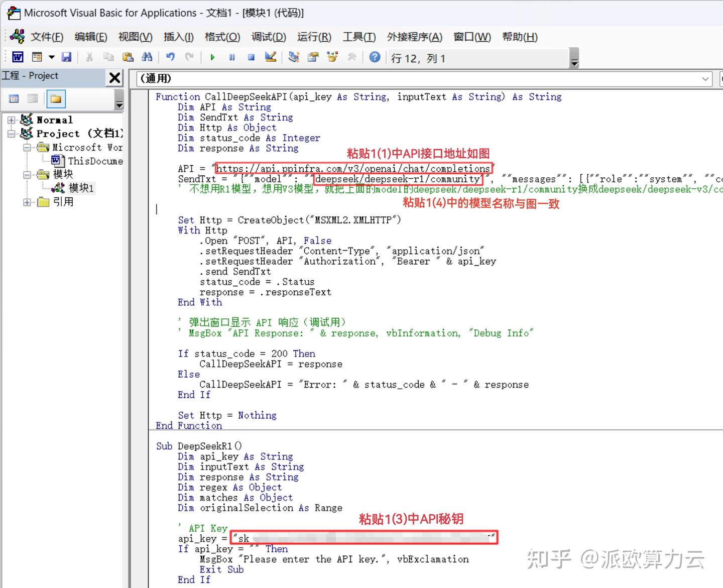Open Find with the binoculars icon

(147, 57)
